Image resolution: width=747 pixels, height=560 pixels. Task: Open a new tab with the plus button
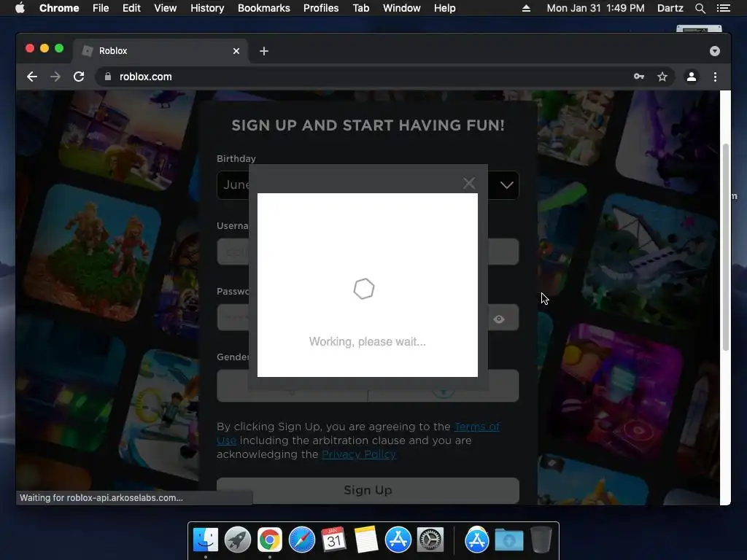pos(264,51)
